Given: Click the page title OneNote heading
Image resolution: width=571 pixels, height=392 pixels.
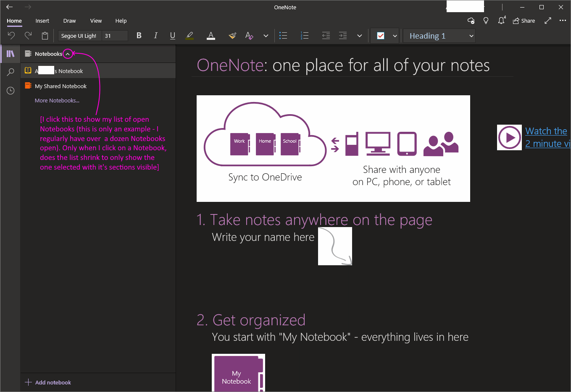Looking at the screenshot, I should click(x=343, y=65).
